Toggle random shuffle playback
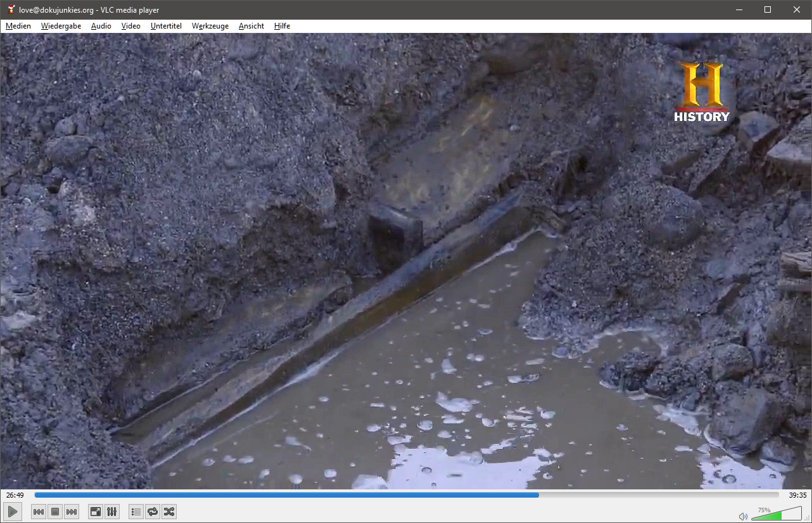 [x=168, y=512]
